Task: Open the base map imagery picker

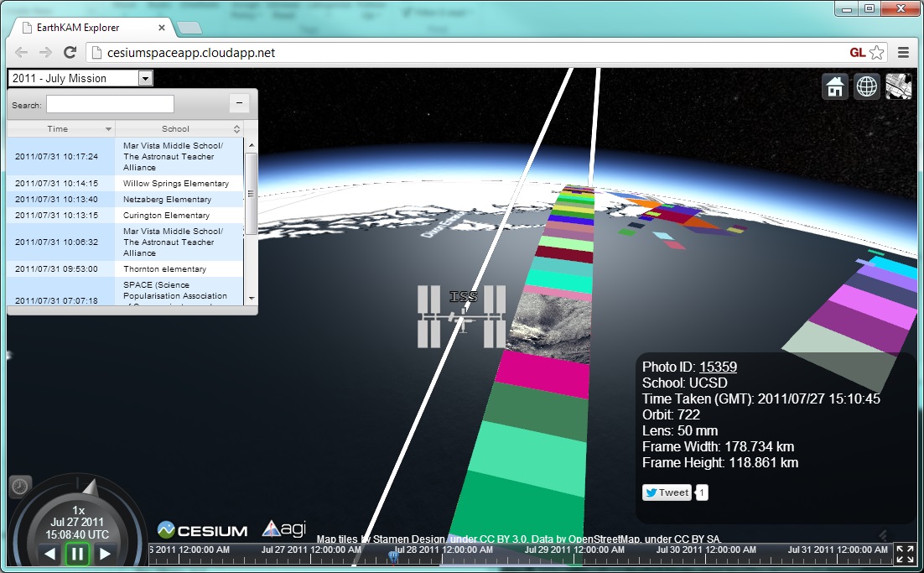Action: 899,86
